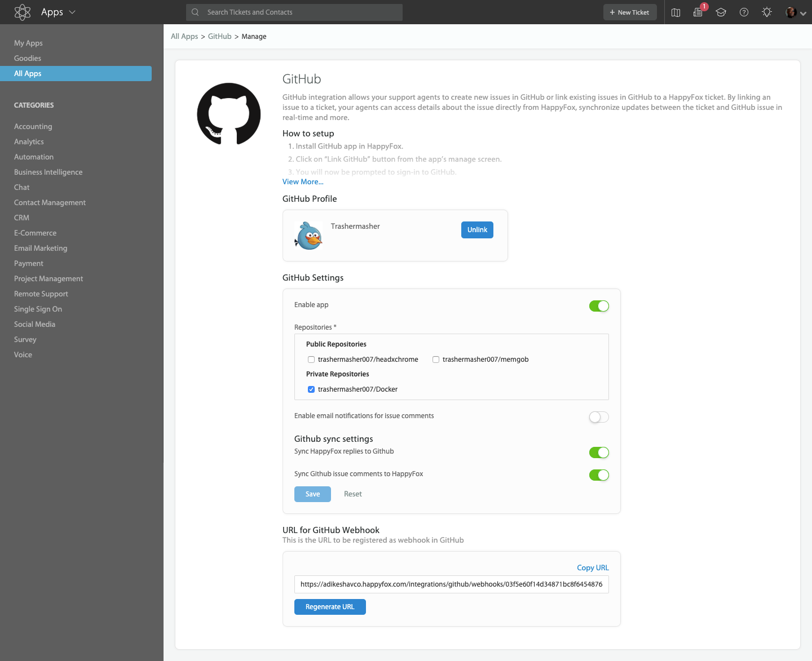Screen dimensions: 812x661
Task: Open the product tour map icon
Action: coord(676,12)
